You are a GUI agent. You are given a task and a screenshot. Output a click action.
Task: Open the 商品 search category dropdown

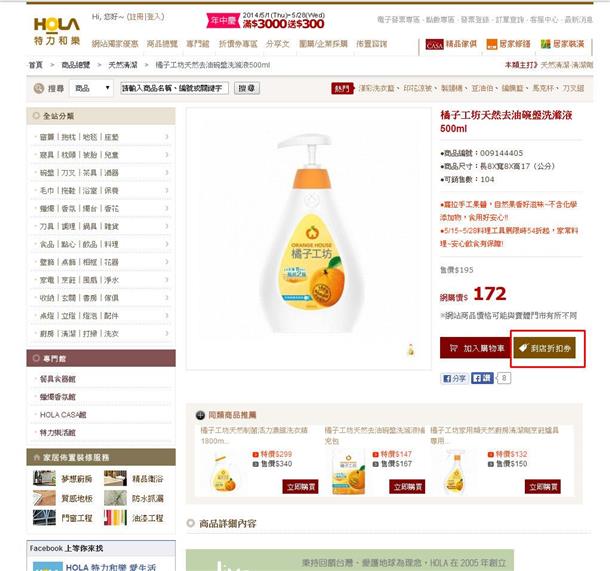pos(91,88)
